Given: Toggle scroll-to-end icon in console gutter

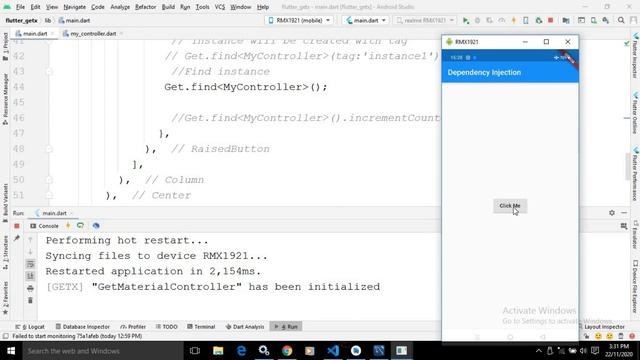Looking at the screenshot, I should (x=30, y=276).
